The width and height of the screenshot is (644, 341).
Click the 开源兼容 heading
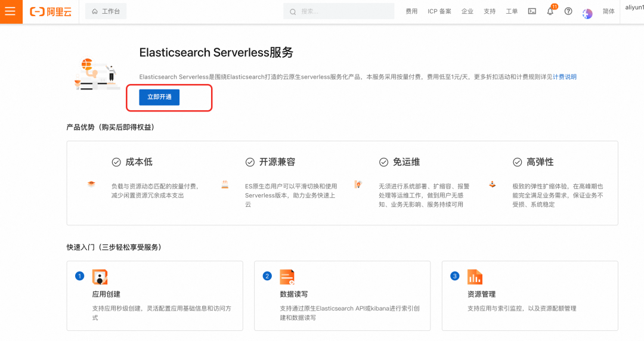click(277, 162)
